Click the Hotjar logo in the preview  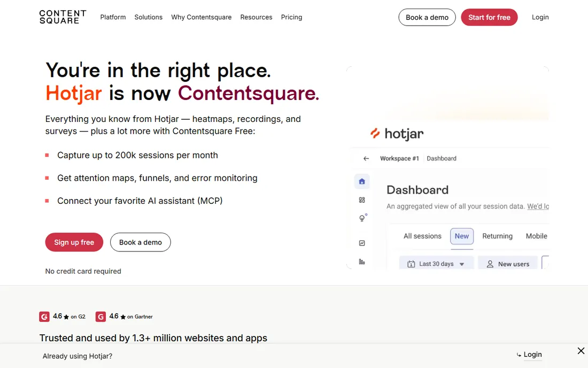[397, 134]
